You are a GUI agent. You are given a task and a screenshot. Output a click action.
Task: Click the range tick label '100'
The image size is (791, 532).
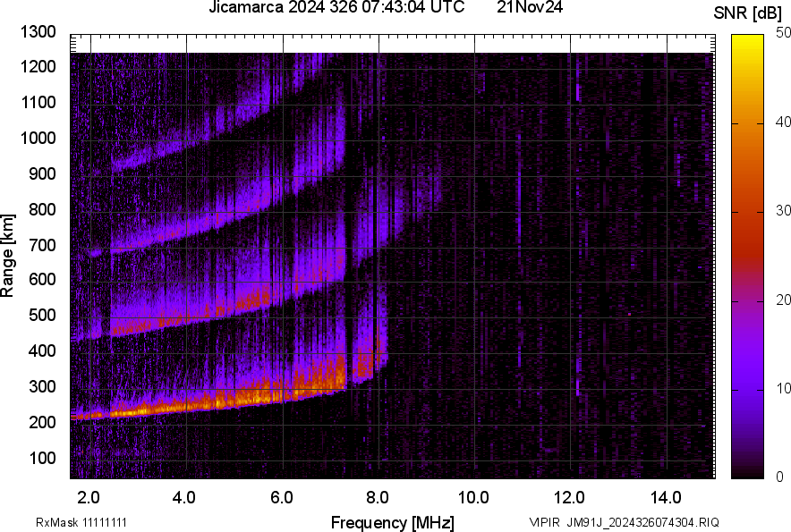coord(42,458)
